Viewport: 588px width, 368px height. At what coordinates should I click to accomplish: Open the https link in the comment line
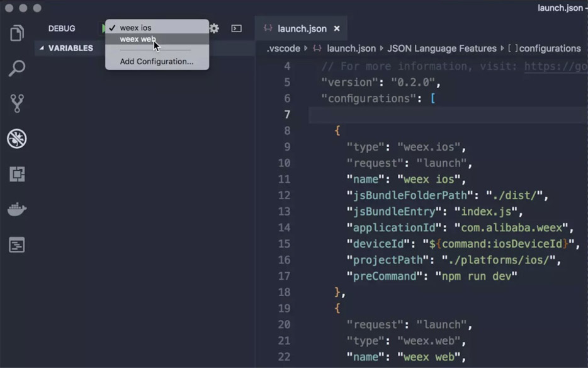pos(556,66)
